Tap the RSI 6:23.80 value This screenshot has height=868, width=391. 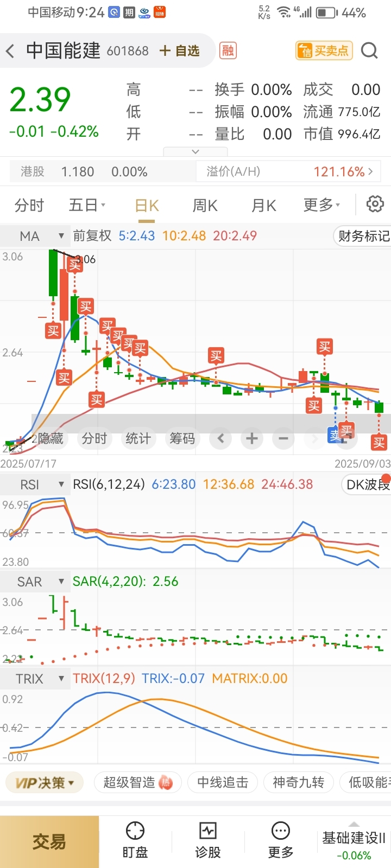[173, 484]
